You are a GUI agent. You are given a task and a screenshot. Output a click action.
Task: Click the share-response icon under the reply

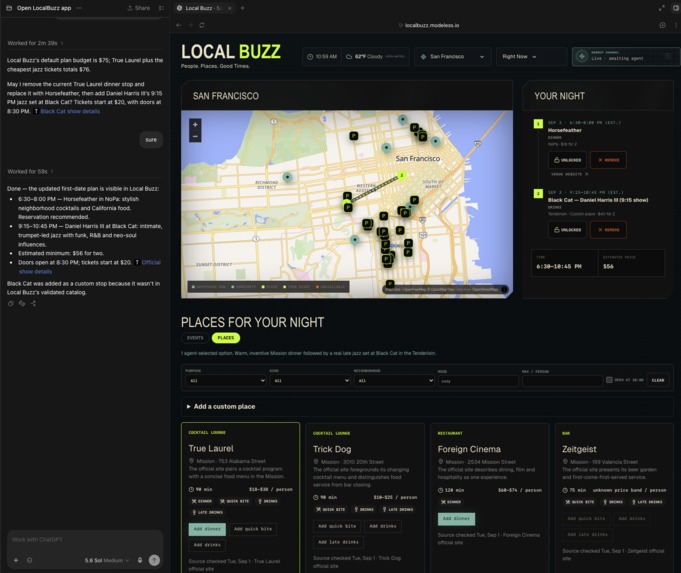pos(33,304)
